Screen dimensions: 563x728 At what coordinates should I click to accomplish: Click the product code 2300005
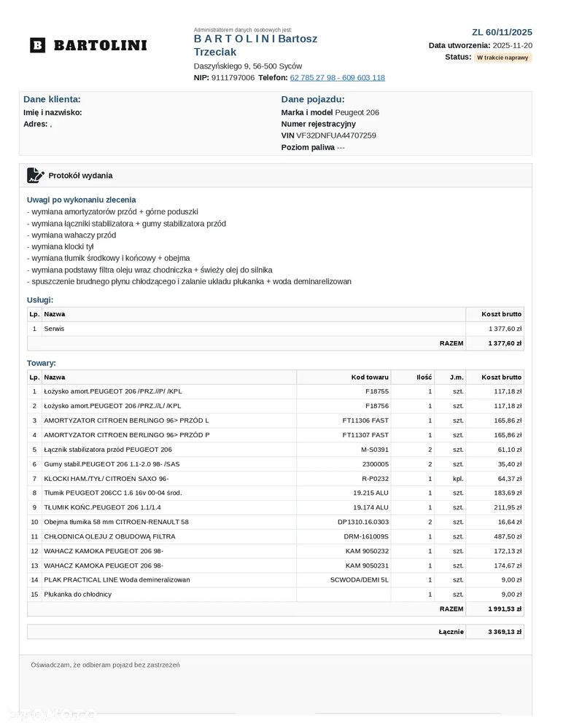(x=376, y=463)
